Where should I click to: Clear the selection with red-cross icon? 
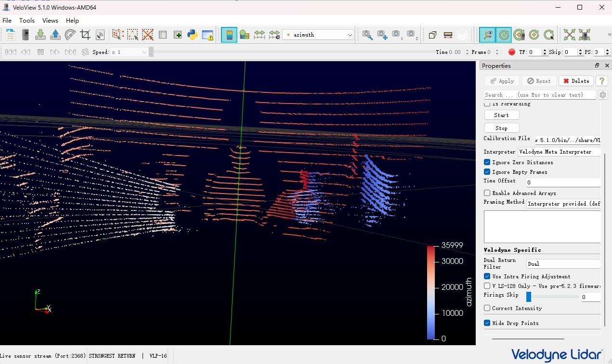tap(147, 35)
